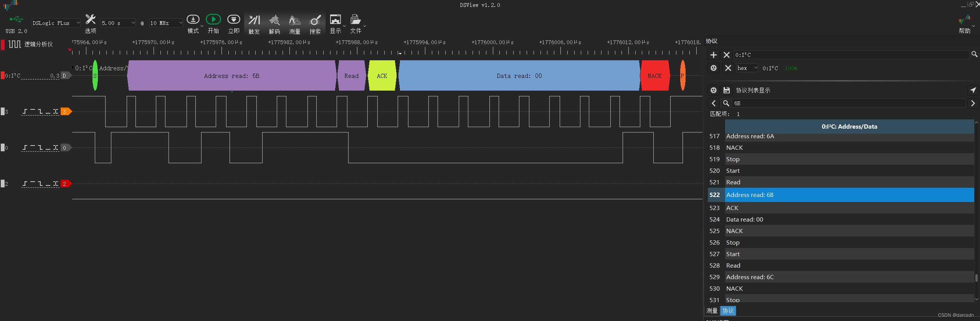Open the hex format dropdown
This screenshot has height=321, width=980.
click(x=747, y=68)
